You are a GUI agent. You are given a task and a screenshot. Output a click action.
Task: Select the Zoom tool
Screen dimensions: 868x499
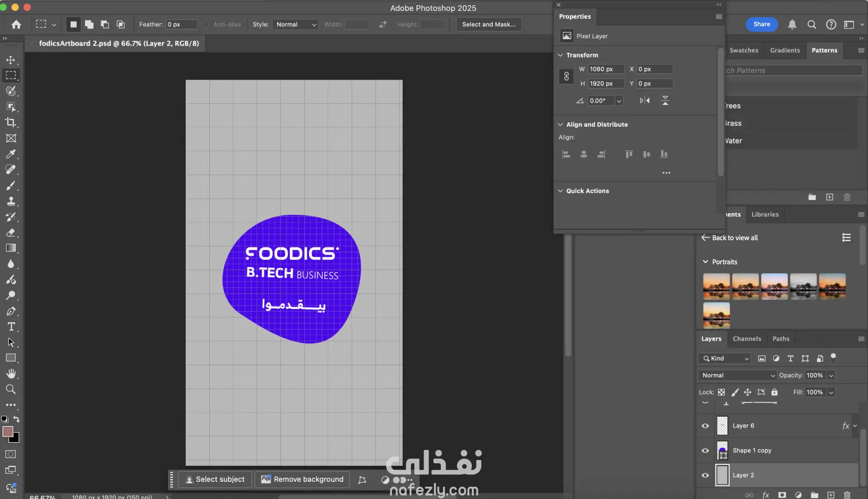[11, 389]
